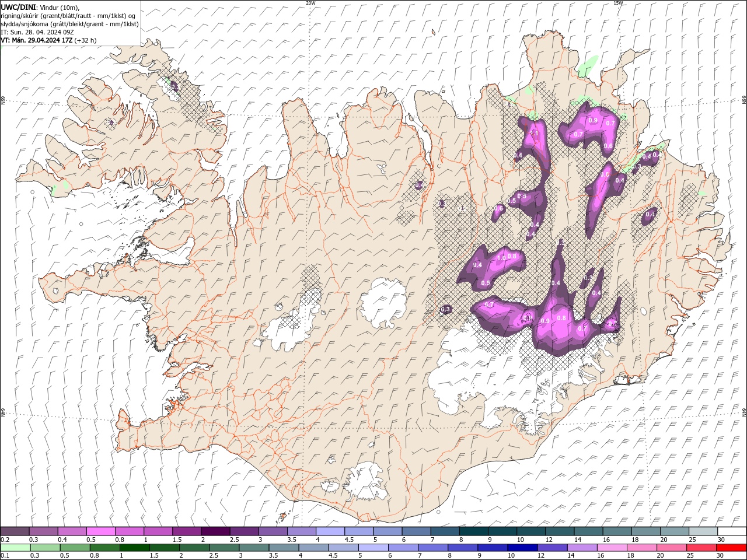Click the 20W longitude label

point(310,3)
